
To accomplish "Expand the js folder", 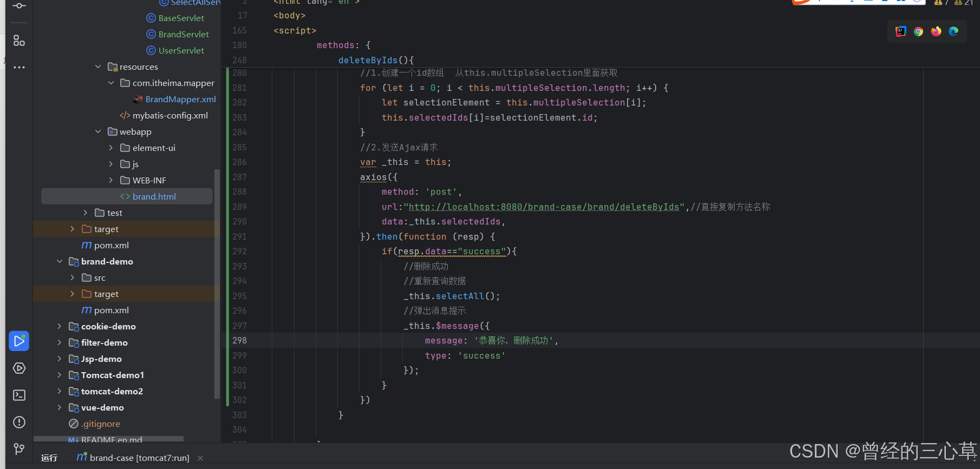I will pyautogui.click(x=111, y=164).
